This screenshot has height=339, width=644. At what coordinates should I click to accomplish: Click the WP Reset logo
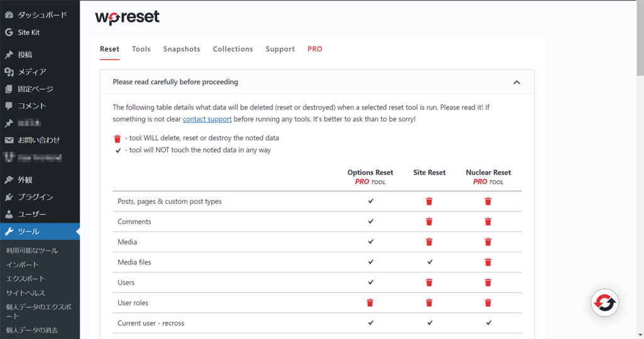(127, 18)
